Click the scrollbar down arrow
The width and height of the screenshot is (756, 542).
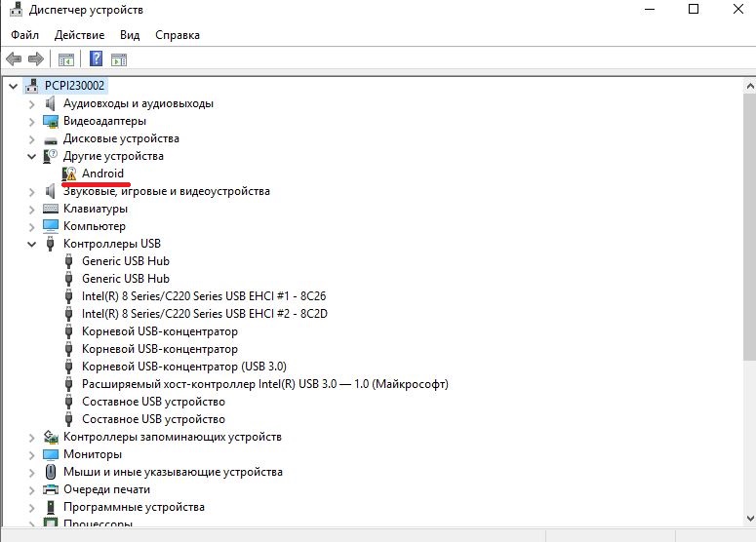(x=750, y=519)
